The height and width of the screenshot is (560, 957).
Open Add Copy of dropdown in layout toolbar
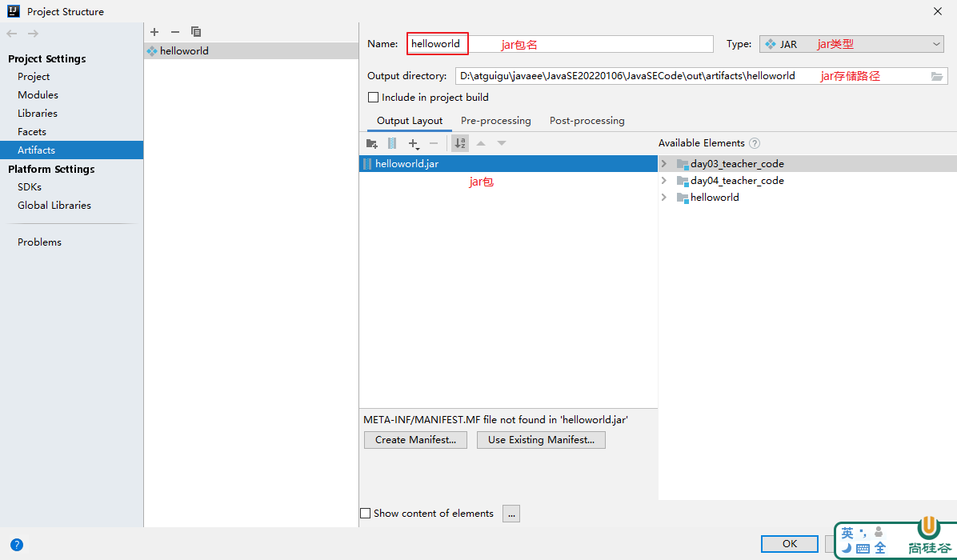(x=414, y=143)
